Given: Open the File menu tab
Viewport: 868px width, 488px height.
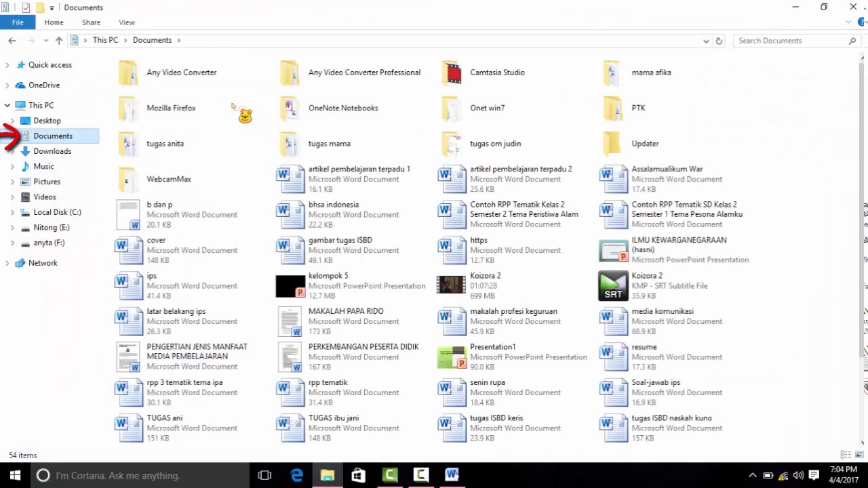Looking at the screenshot, I should coord(18,22).
